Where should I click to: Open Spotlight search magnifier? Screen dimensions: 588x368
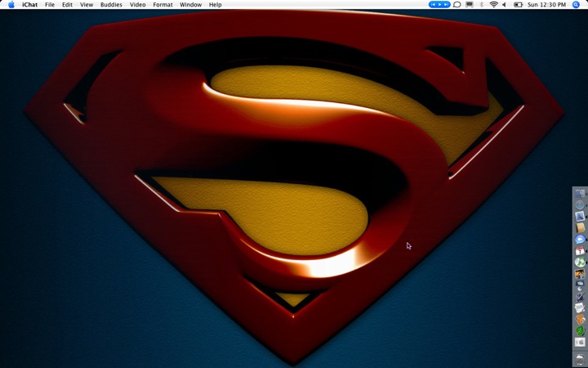coord(576,5)
